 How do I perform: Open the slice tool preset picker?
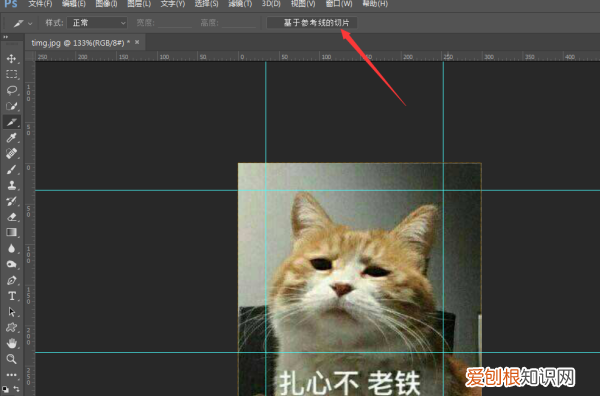(x=23, y=23)
